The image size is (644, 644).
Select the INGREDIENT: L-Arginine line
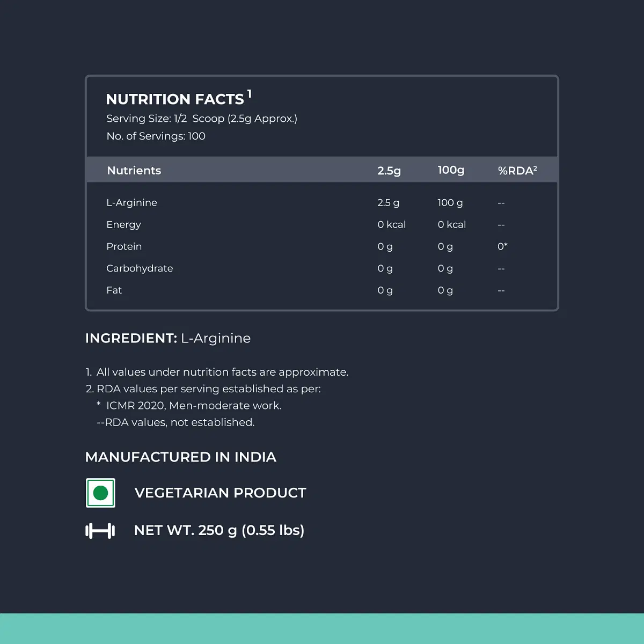168,338
